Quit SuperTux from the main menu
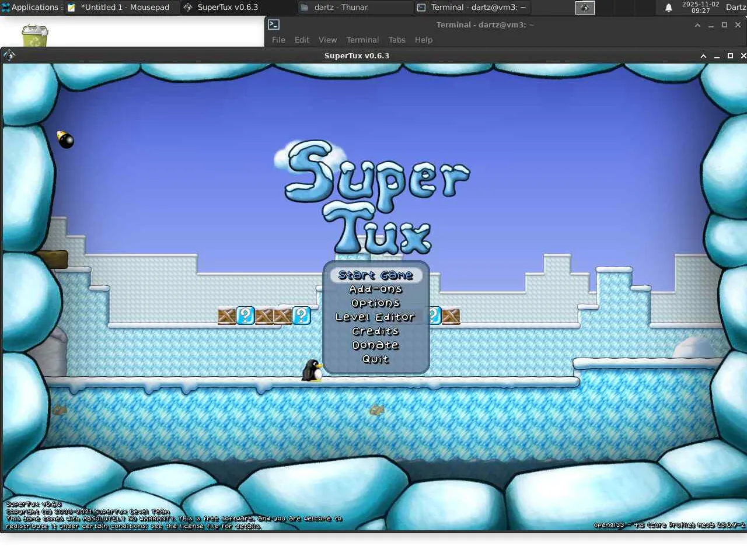 point(376,359)
